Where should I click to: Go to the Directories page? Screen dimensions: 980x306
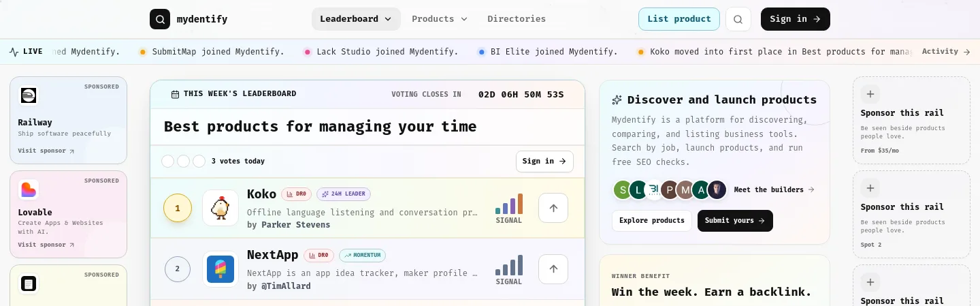(x=517, y=19)
